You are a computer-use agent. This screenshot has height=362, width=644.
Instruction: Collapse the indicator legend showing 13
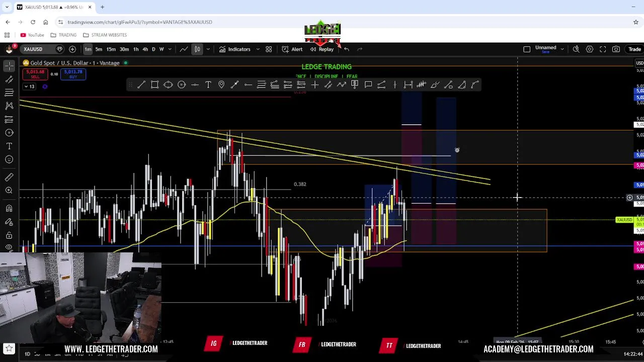[29, 86]
